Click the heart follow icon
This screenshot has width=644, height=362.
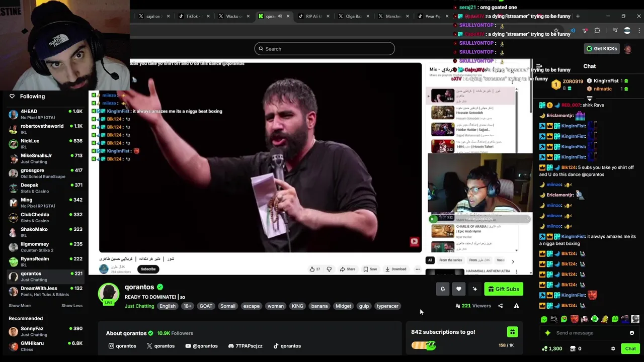click(459, 289)
